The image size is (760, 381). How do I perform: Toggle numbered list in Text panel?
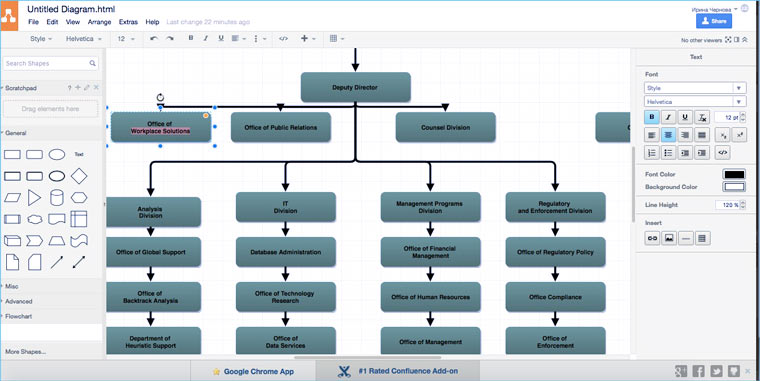pos(652,153)
